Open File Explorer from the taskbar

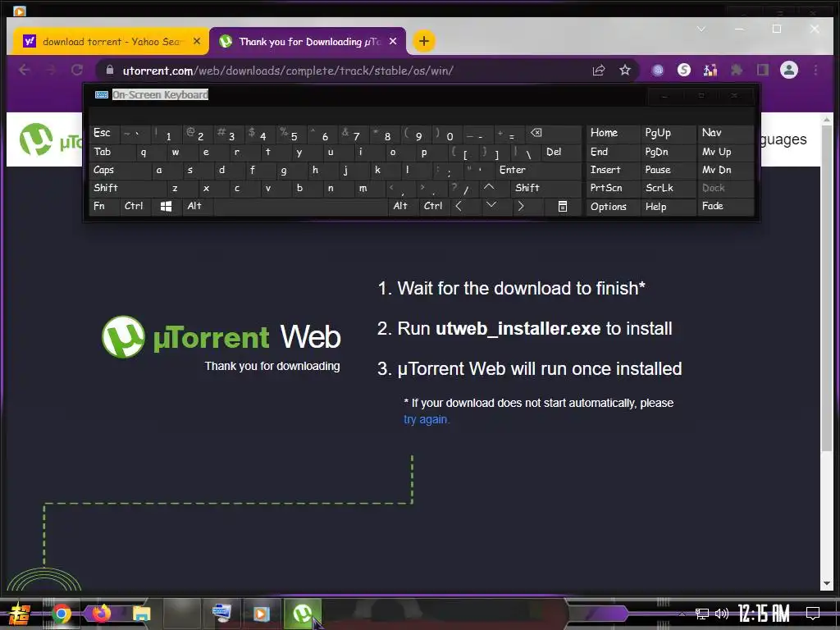click(x=141, y=614)
